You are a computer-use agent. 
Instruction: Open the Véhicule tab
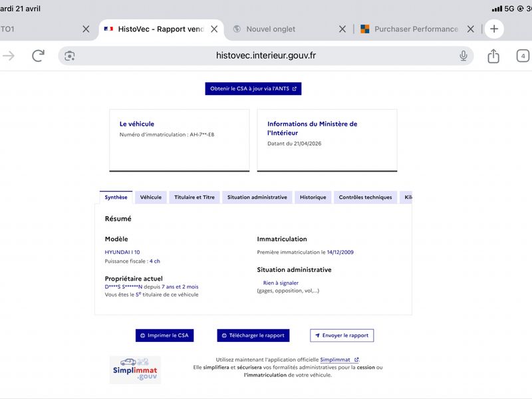click(x=151, y=197)
